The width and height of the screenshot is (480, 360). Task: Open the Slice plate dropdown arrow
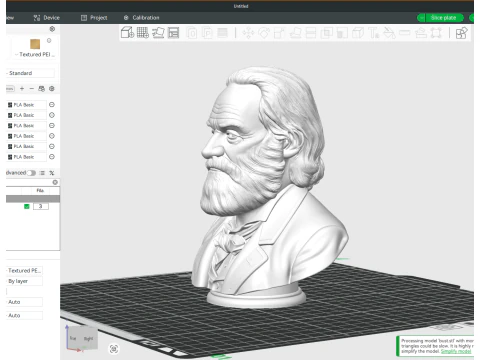pyautogui.click(x=421, y=18)
